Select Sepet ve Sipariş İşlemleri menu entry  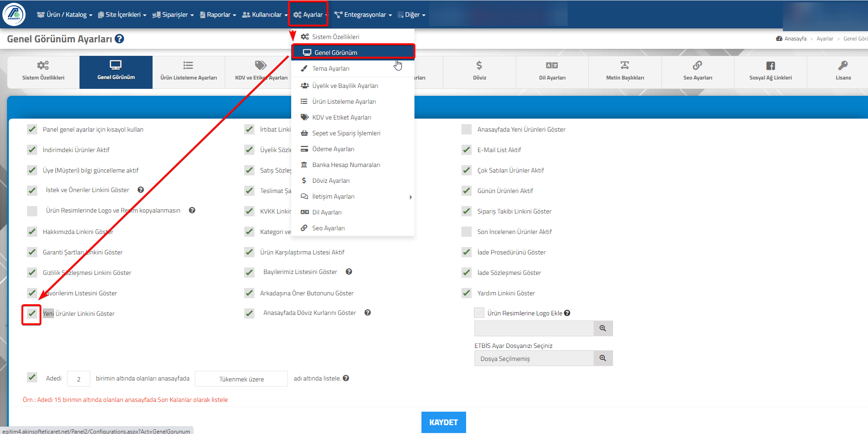click(353, 133)
